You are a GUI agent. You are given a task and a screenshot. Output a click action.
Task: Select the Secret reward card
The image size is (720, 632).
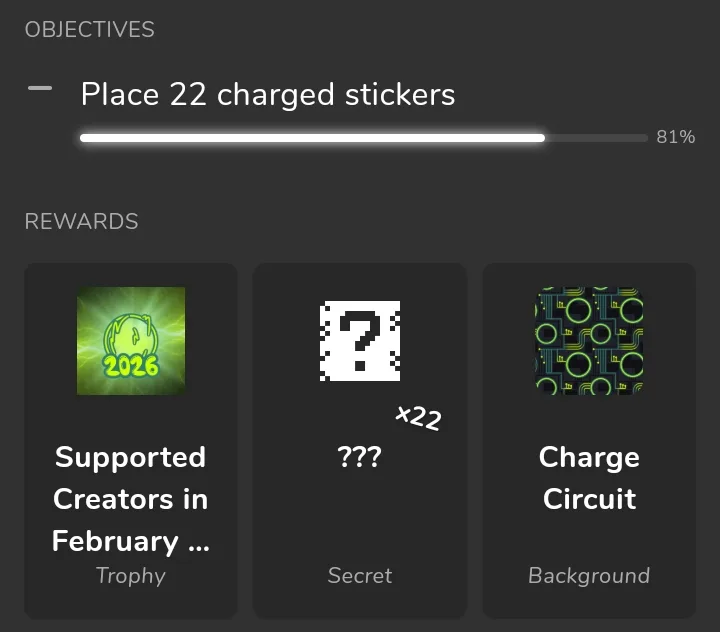click(360, 510)
